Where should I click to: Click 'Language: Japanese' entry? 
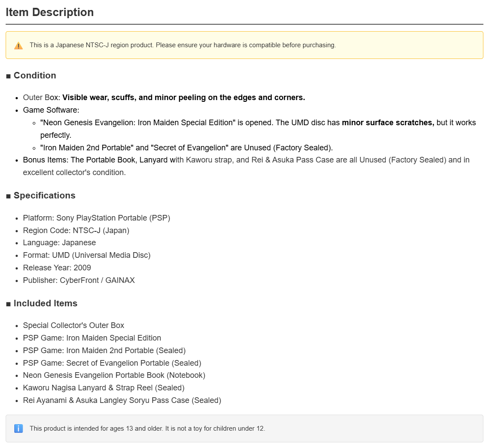click(59, 243)
